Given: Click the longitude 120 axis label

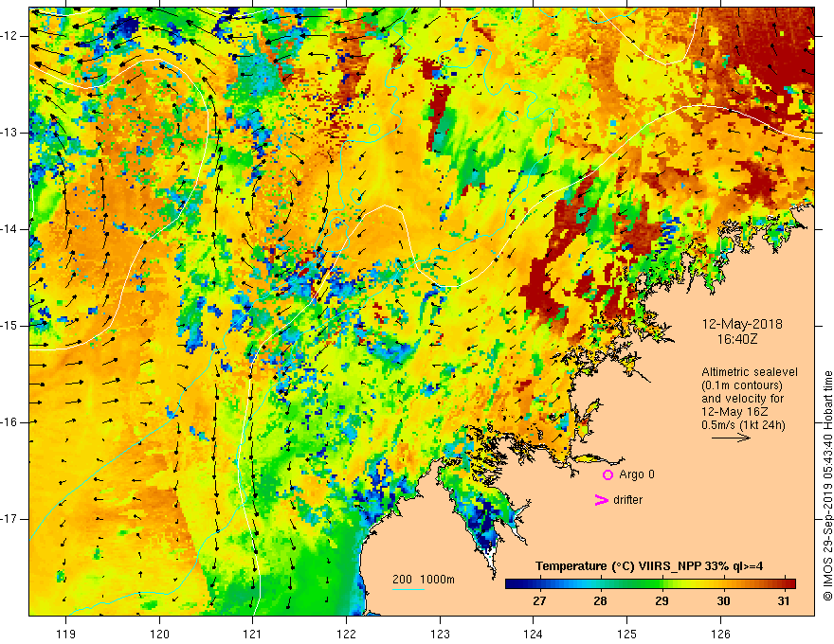Looking at the screenshot, I should pos(159,634).
